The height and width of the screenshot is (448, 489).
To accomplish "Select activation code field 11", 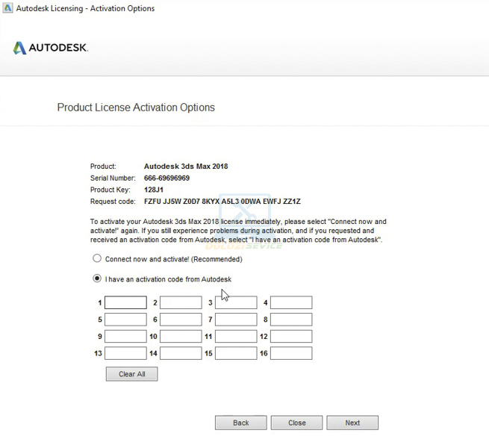I will [x=236, y=337].
